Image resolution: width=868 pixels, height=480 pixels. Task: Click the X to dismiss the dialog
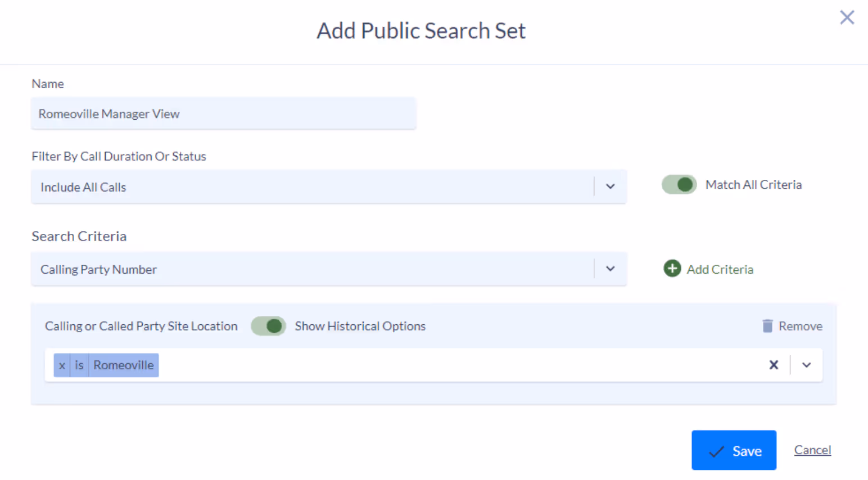click(847, 17)
